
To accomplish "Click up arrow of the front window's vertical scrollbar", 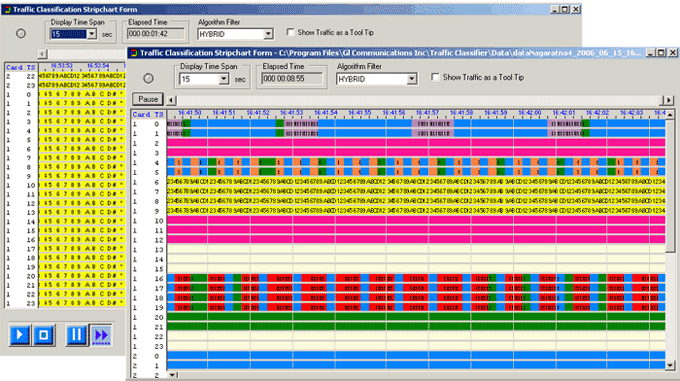I will pos(670,114).
